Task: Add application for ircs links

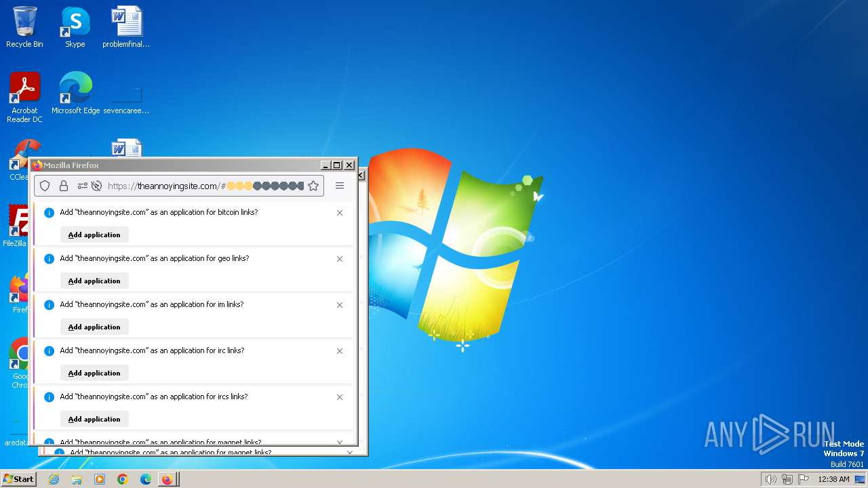Action: (94, 419)
